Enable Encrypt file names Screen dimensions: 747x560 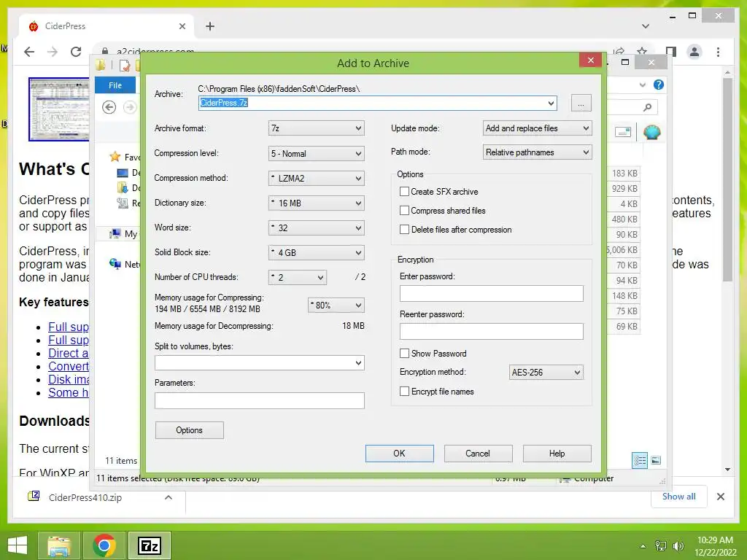click(404, 392)
